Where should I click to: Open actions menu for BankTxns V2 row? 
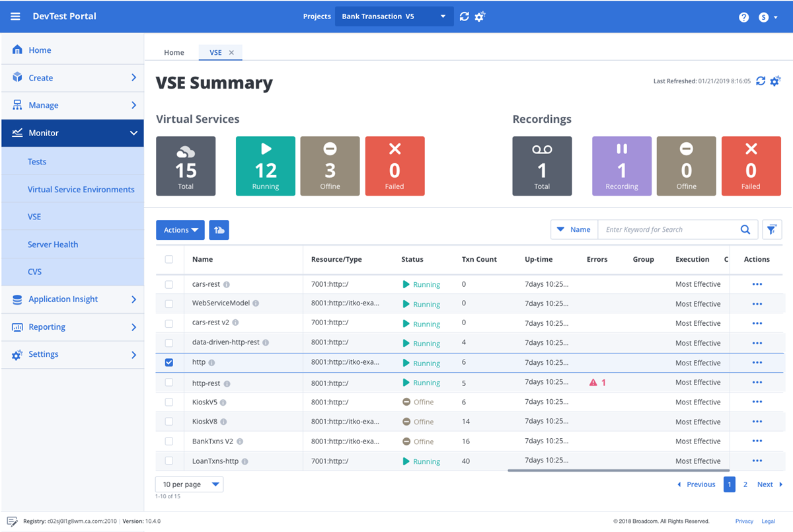point(757,441)
